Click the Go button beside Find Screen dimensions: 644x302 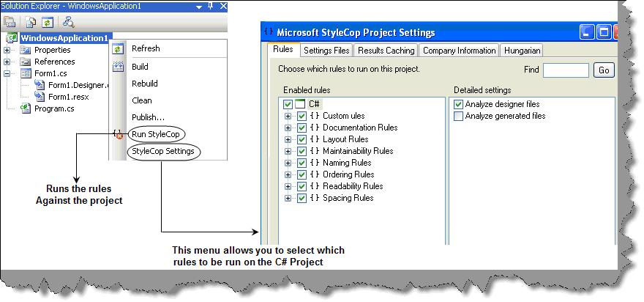point(604,70)
